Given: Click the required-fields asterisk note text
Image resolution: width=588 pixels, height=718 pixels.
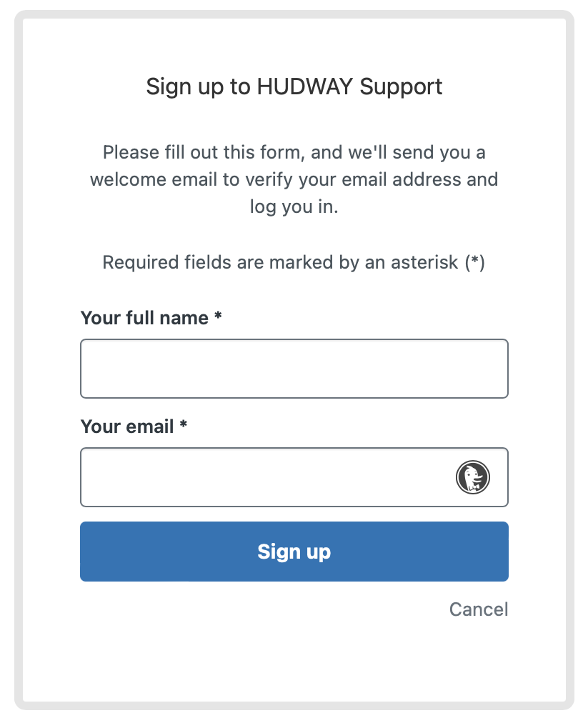Looking at the screenshot, I should point(294,262).
